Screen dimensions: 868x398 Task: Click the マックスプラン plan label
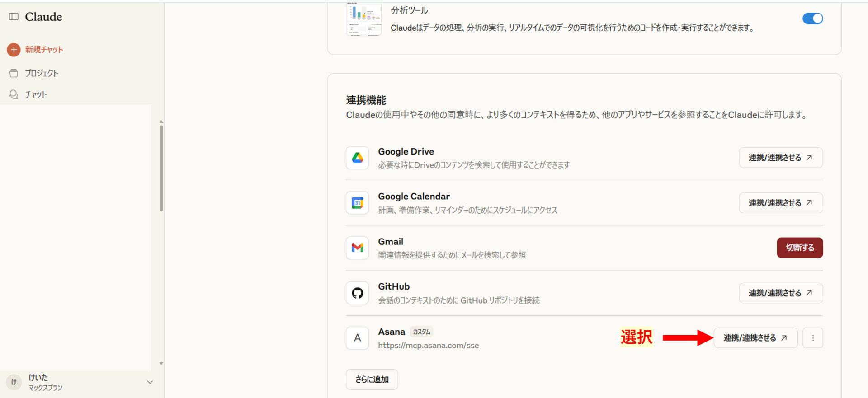coord(46,388)
